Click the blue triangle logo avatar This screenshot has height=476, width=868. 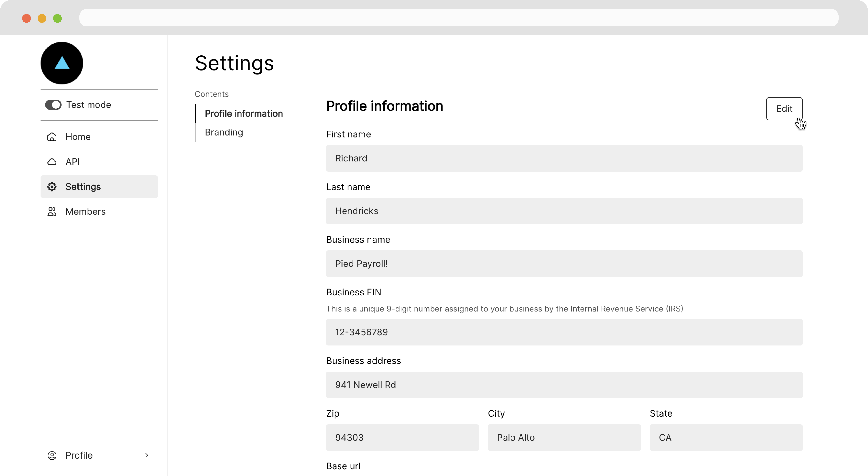(62, 63)
